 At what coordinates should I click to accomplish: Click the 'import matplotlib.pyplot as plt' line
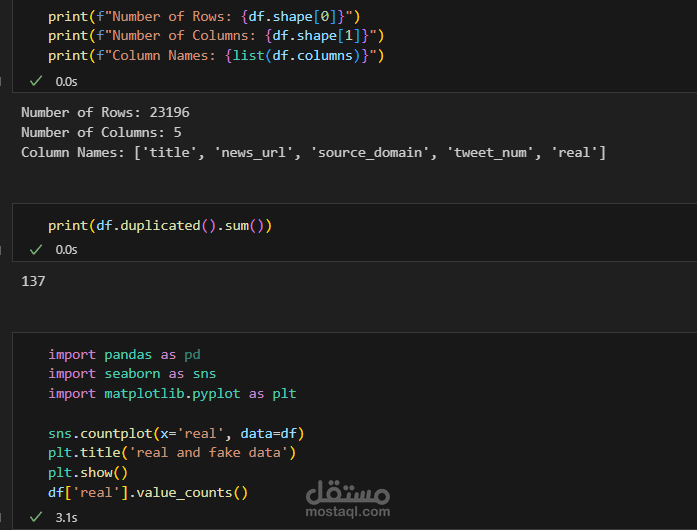172,393
